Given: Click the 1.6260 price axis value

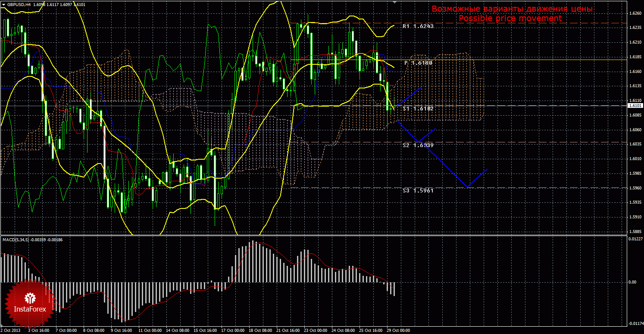Looking at the screenshot, I should click(635, 13).
